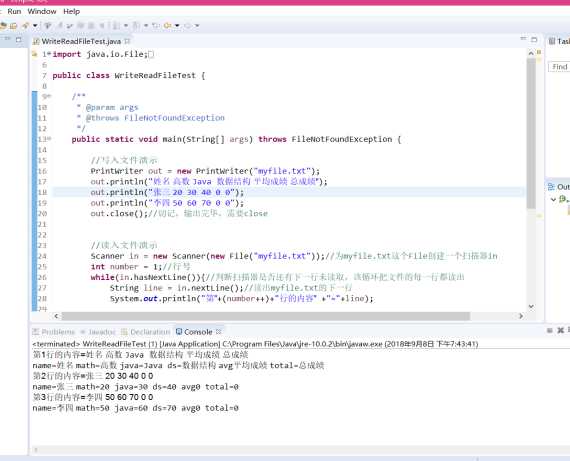The height and width of the screenshot is (461, 570).
Task: Open the Run menu
Action: tap(14, 11)
